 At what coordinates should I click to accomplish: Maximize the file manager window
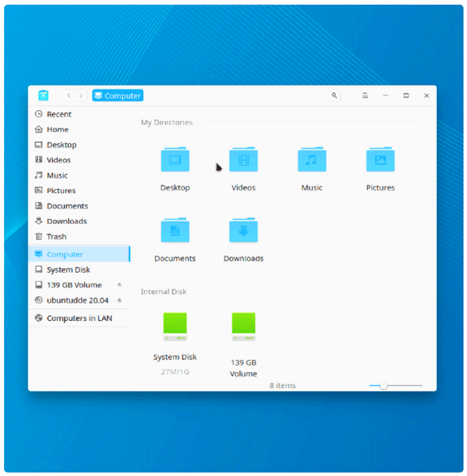pyautogui.click(x=406, y=96)
